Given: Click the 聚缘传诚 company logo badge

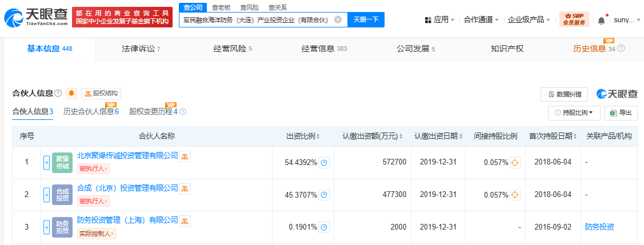Looking at the screenshot, I should tap(62, 163).
